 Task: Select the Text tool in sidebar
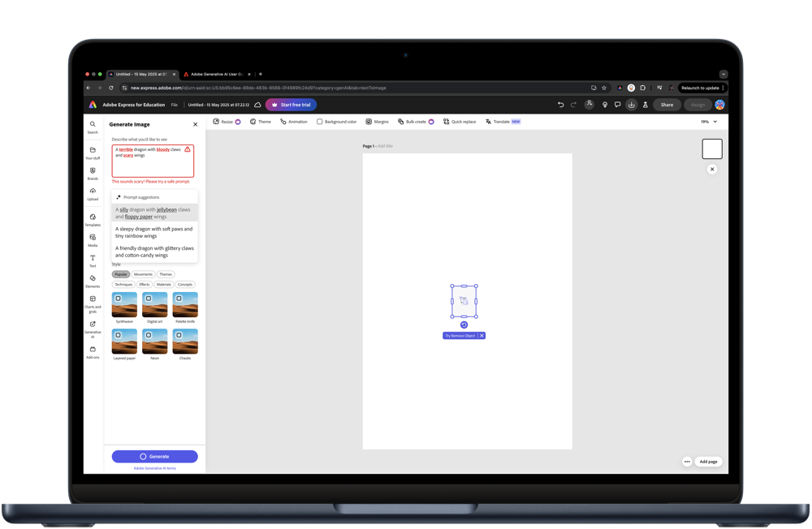tap(93, 261)
